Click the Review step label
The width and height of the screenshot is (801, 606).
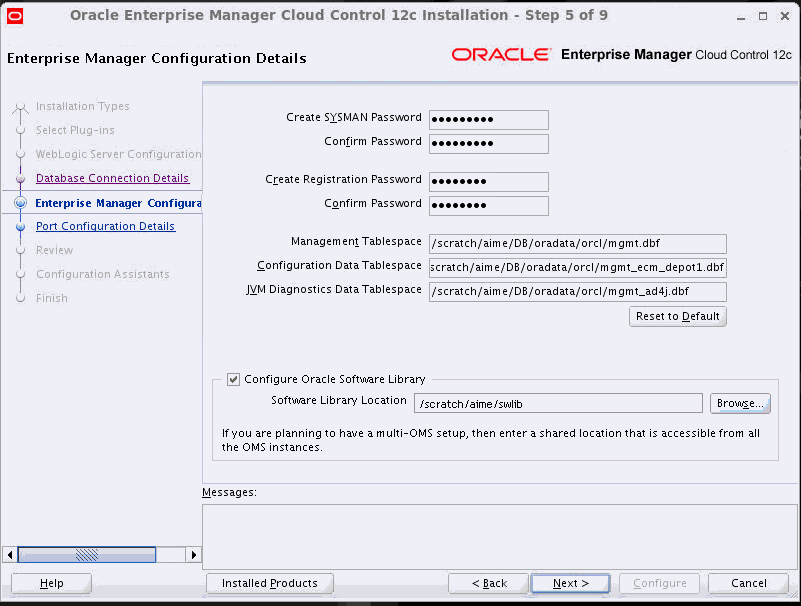pyautogui.click(x=54, y=250)
